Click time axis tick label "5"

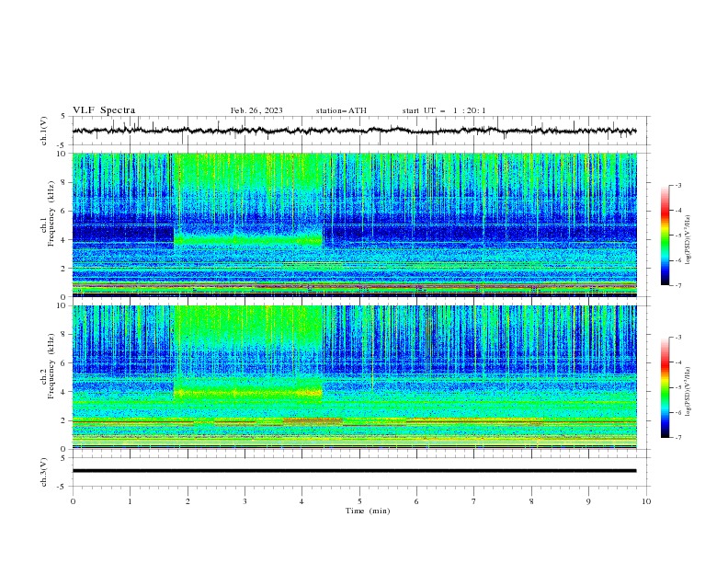coord(359,501)
